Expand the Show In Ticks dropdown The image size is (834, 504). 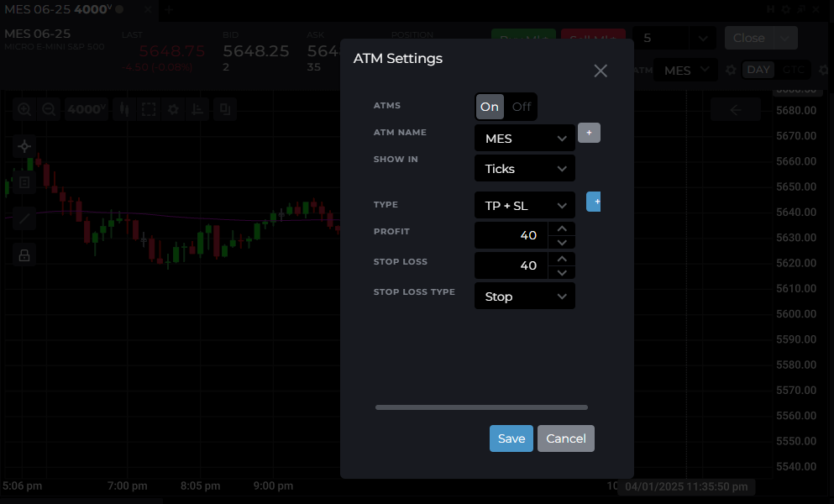click(525, 169)
